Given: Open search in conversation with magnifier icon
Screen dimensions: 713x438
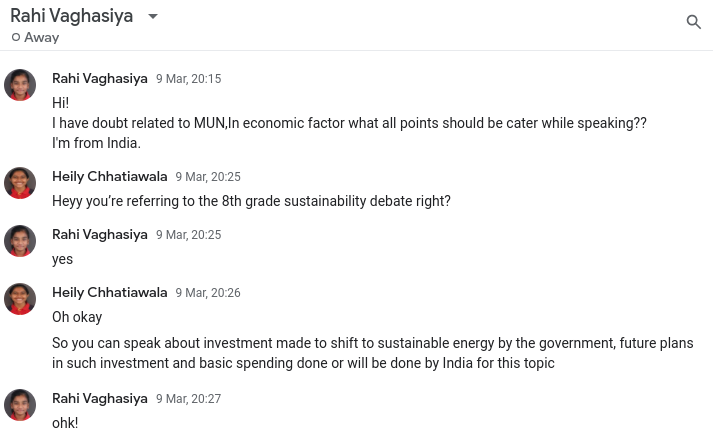Looking at the screenshot, I should pyautogui.click(x=693, y=22).
